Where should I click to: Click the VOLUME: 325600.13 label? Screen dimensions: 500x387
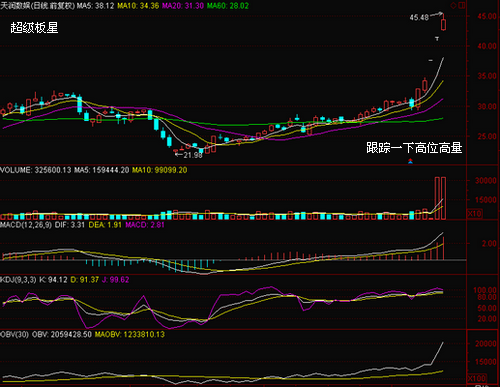point(36,170)
